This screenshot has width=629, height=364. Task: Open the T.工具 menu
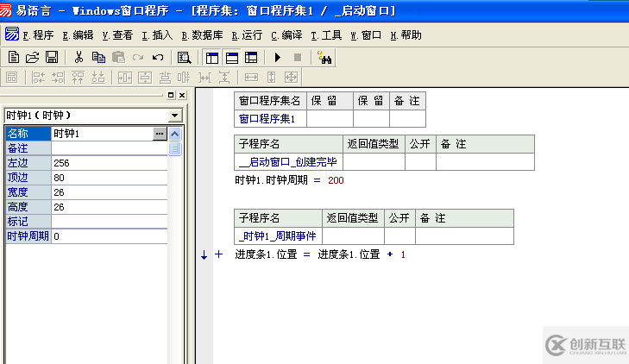click(x=326, y=35)
